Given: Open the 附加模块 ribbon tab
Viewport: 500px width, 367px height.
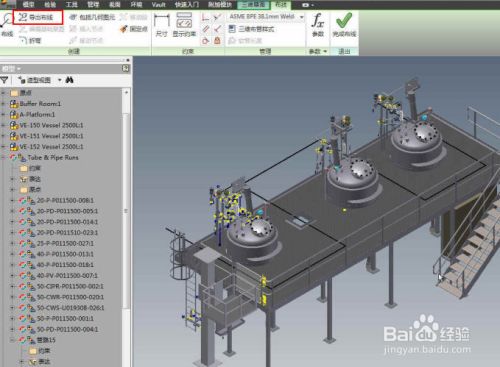Looking at the screenshot, I should [220, 5].
